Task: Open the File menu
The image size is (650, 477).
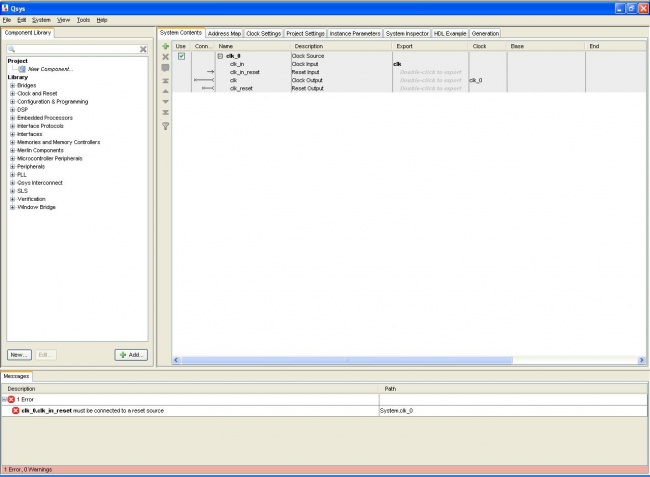Action: tap(7, 20)
